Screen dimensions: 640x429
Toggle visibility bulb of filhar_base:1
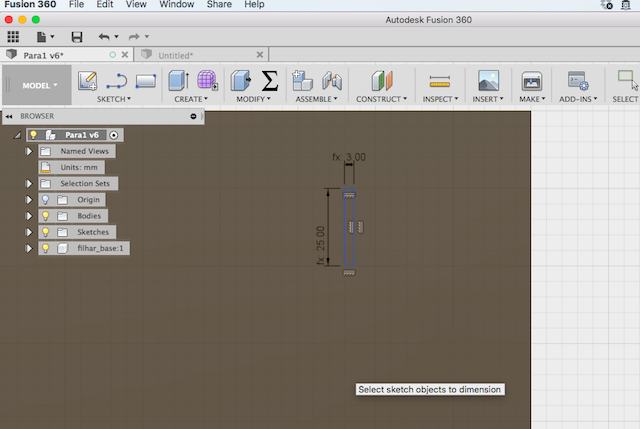tap(46, 248)
